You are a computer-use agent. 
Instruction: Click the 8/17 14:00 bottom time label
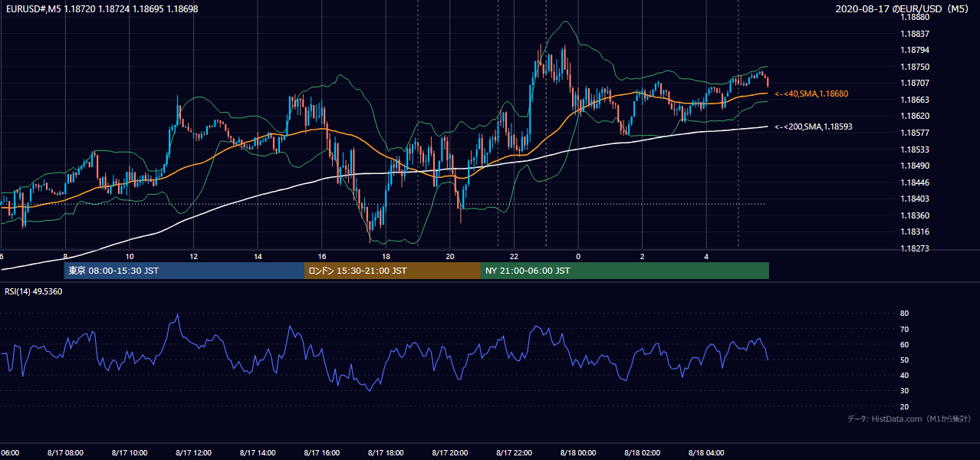257,452
